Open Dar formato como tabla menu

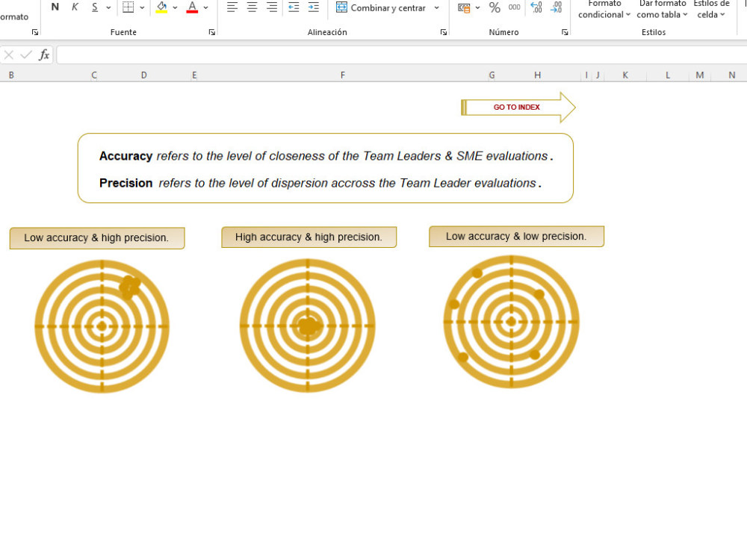[x=662, y=10]
